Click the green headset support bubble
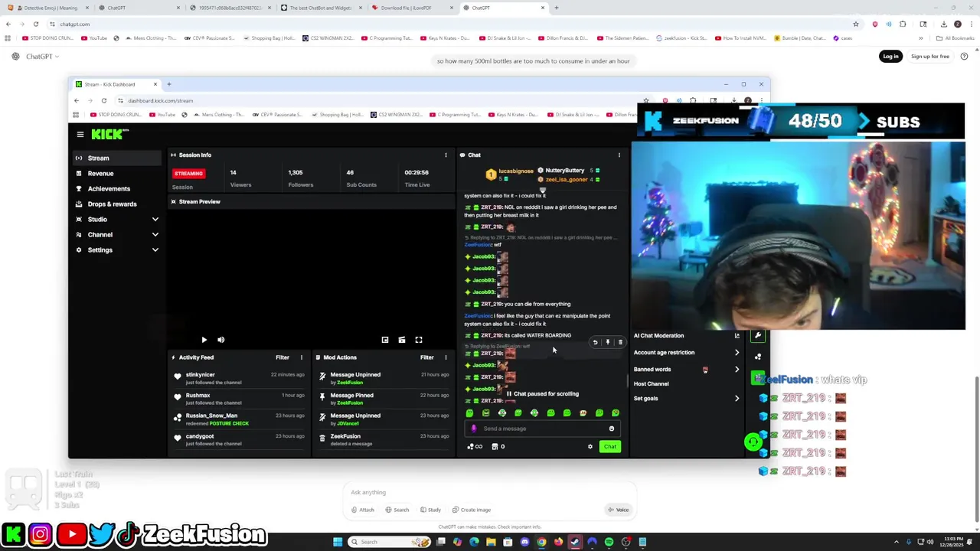Screen dimensions: 980x551 (x=753, y=442)
